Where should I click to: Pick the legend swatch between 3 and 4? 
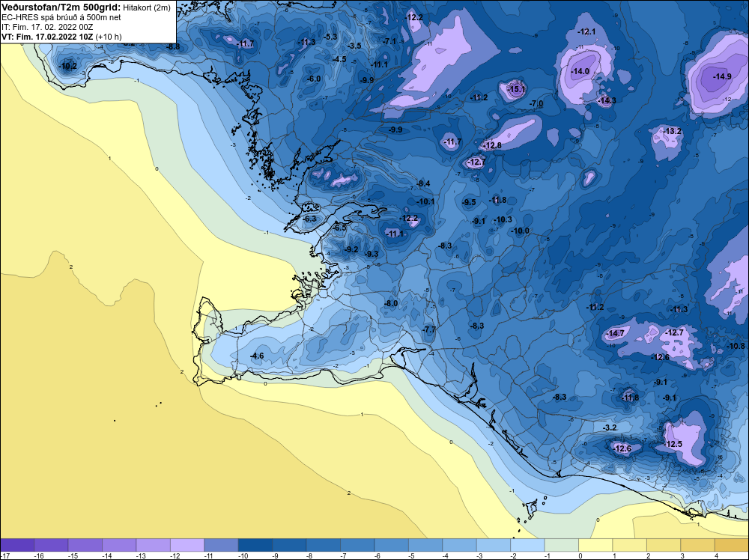click(698, 545)
